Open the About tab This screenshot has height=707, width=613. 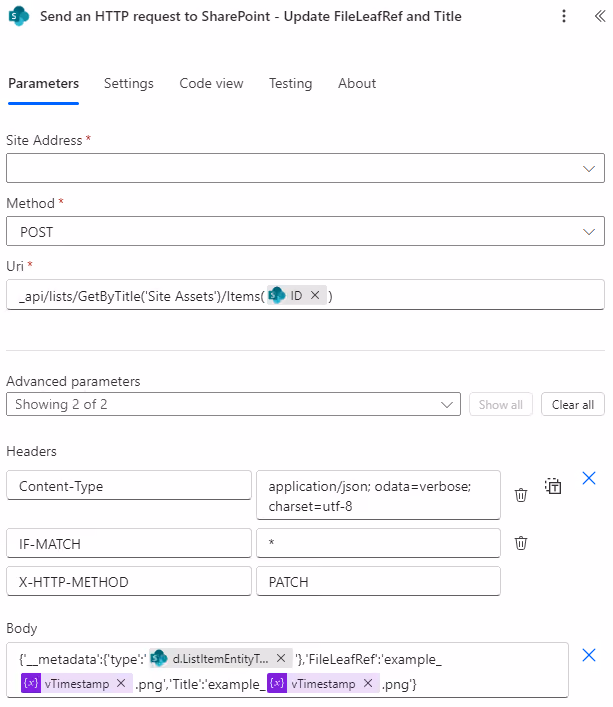[357, 83]
